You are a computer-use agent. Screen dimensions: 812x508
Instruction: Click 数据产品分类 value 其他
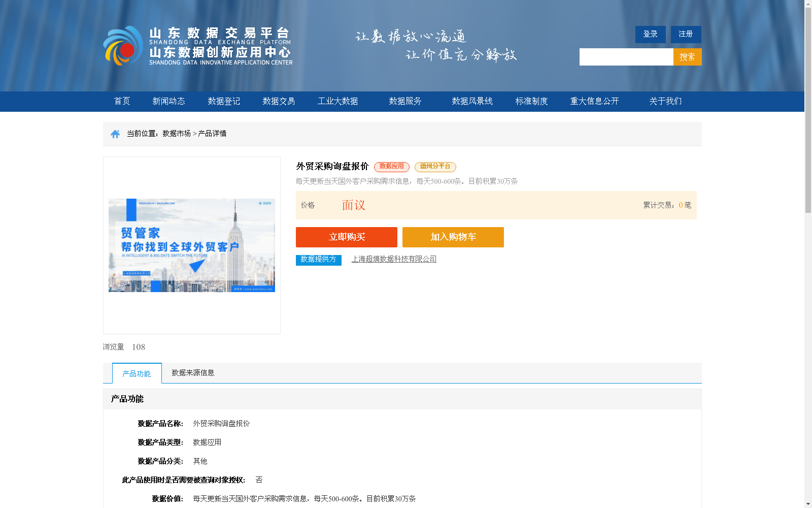tap(200, 461)
